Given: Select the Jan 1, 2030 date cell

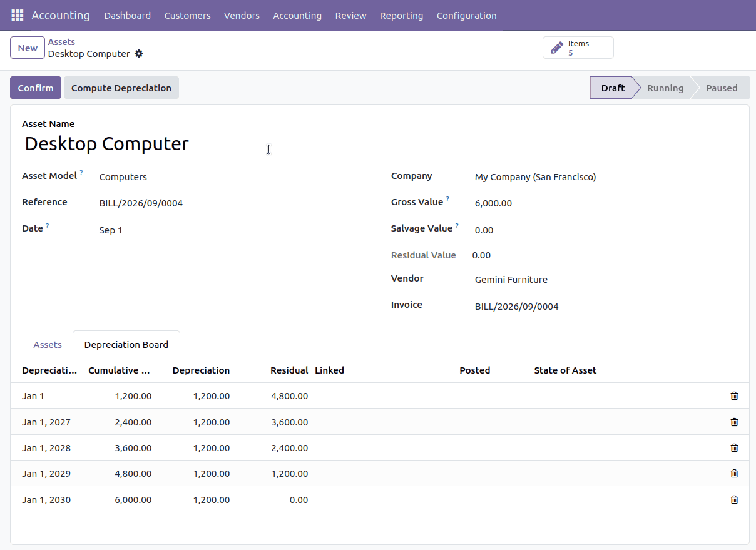Looking at the screenshot, I should pos(46,500).
